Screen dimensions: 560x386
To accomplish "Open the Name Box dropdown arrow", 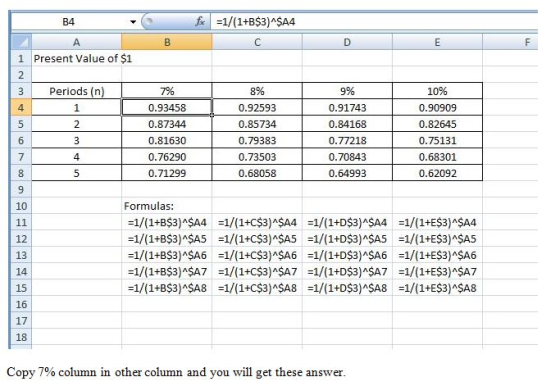I will [133, 22].
